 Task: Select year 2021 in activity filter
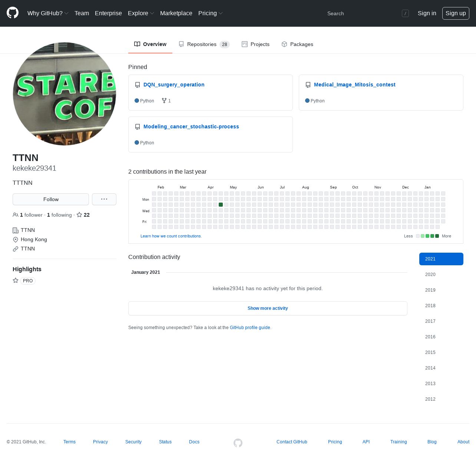(441, 259)
